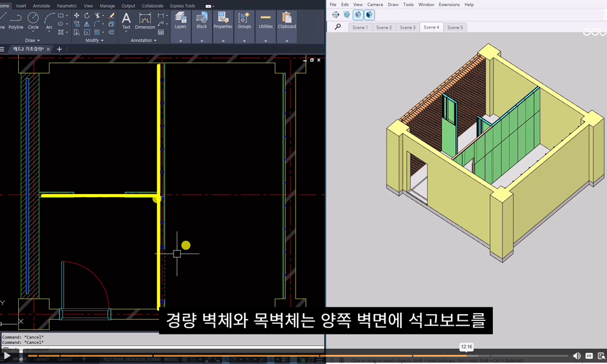Viewport: 607px width, 364px height.
Task: Expand the Modify panel flyout
Action: (x=94, y=40)
